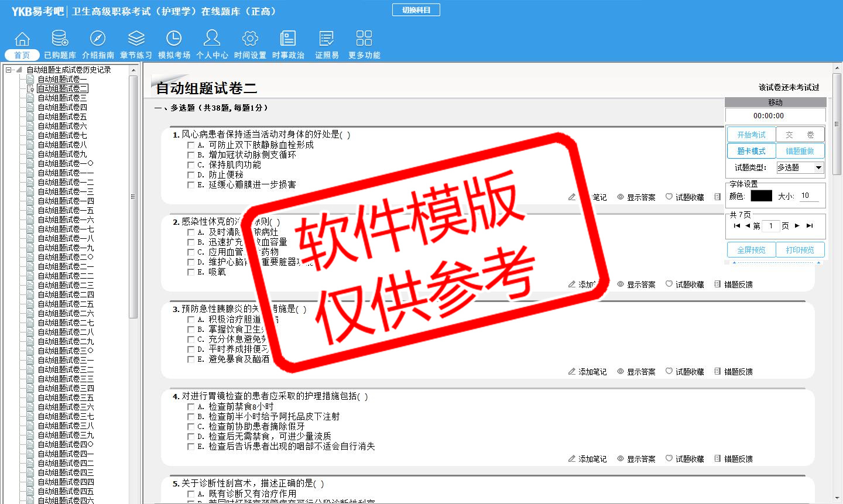Collapse the 自动组题生成试卷历史记录 tree root
The image size is (843, 504).
pyautogui.click(x=8, y=70)
